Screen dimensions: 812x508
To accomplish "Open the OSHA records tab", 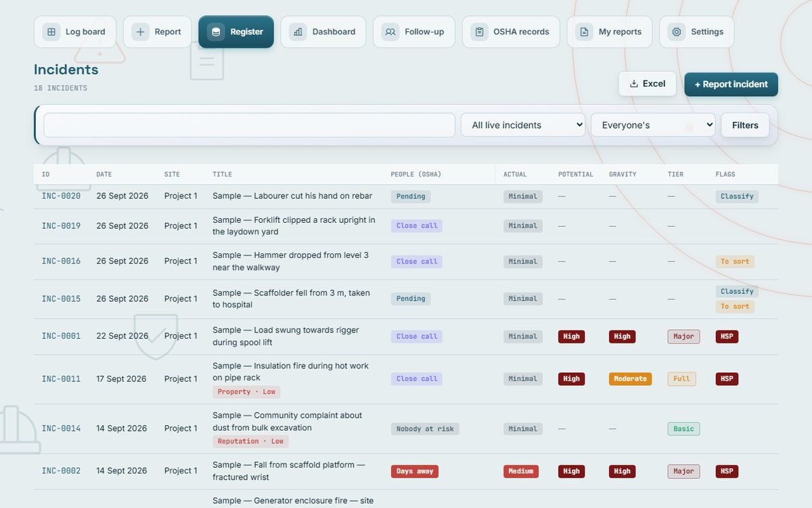I will click(511, 32).
